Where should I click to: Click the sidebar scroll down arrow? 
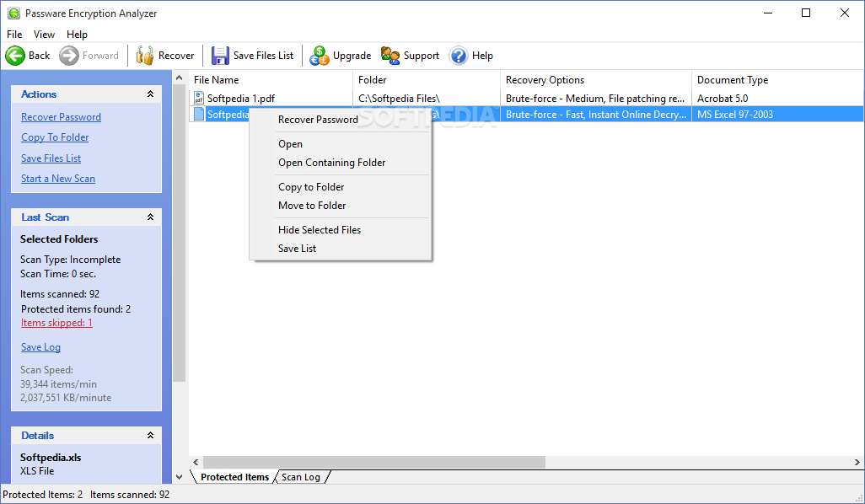(180, 477)
